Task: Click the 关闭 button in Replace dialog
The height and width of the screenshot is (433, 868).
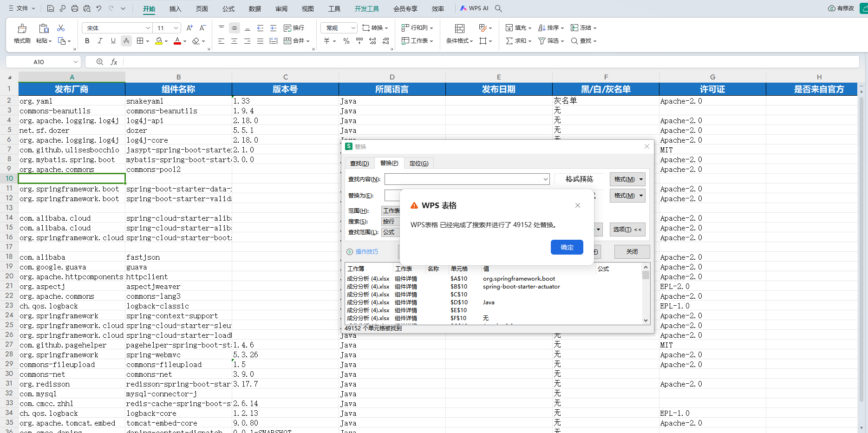Action: click(x=632, y=251)
